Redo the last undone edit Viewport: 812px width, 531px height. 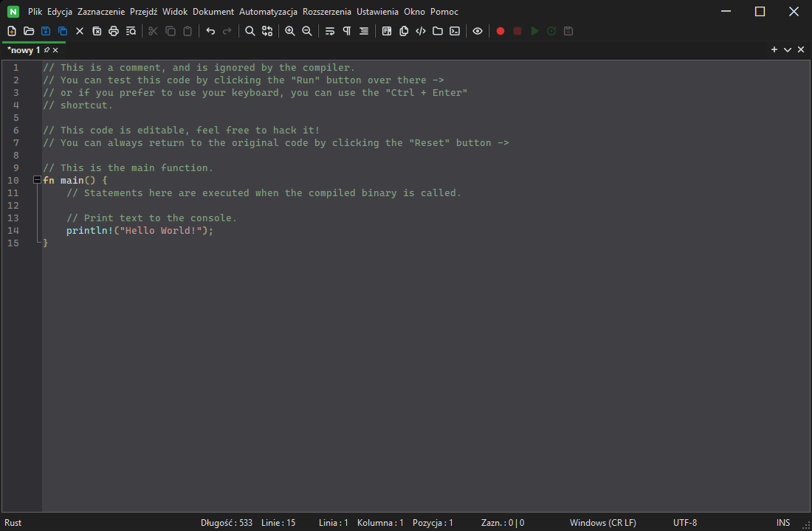(227, 31)
